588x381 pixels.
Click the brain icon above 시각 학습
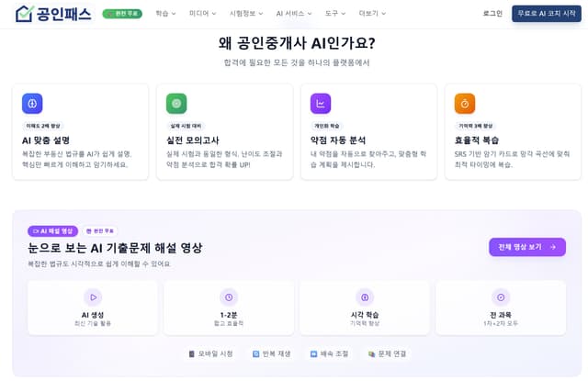[x=365, y=297]
